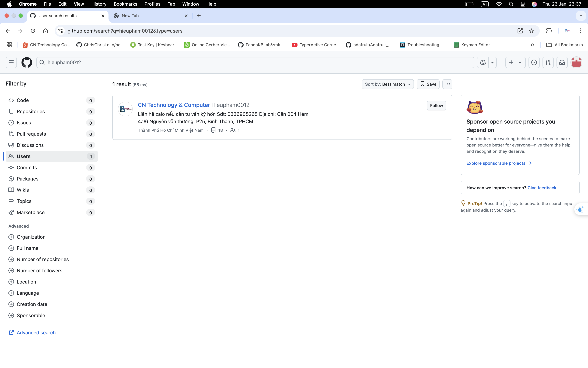588x368 pixels.
Task: Go back to previous page
Action: (x=8, y=31)
